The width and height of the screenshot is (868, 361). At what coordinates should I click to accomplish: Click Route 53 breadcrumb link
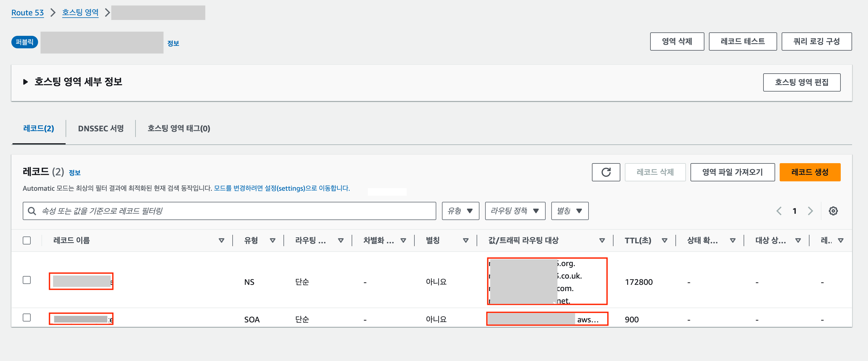click(27, 13)
